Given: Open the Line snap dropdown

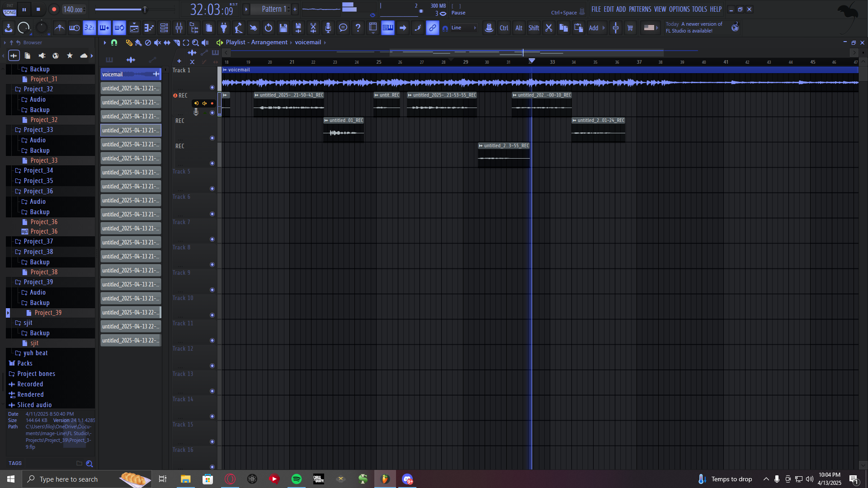Looking at the screenshot, I should (x=463, y=28).
